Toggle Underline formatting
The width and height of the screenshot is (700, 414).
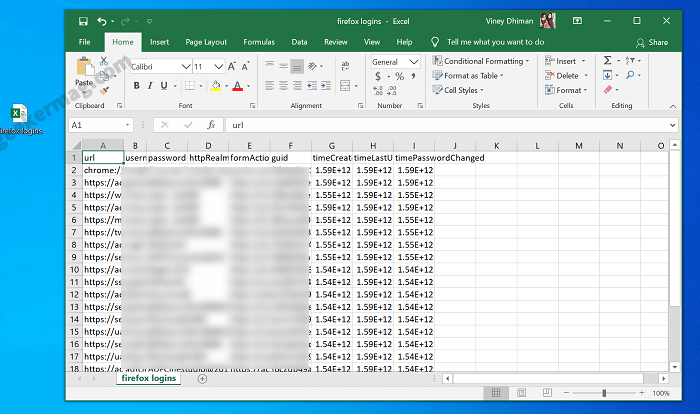point(164,86)
